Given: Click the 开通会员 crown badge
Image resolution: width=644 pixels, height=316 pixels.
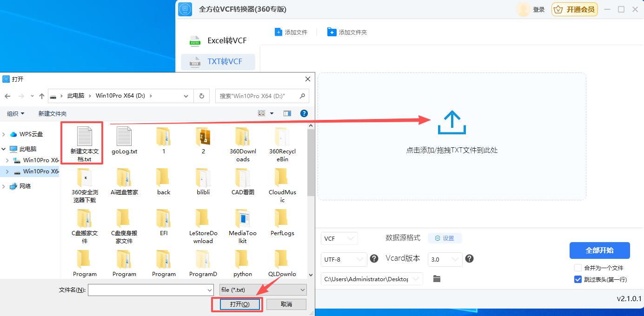Looking at the screenshot, I should pos(575,9).
